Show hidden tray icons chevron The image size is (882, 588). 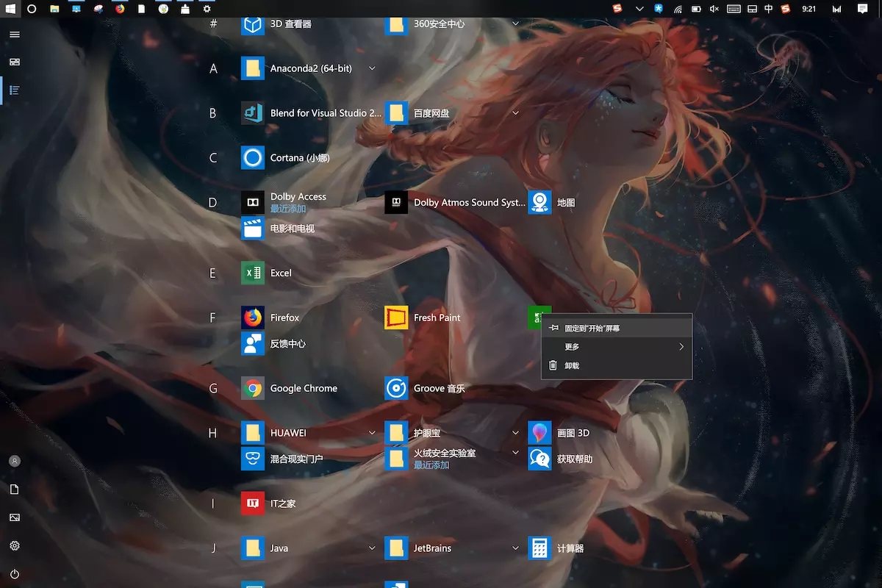pyautogui.click(x=639, y=9)
